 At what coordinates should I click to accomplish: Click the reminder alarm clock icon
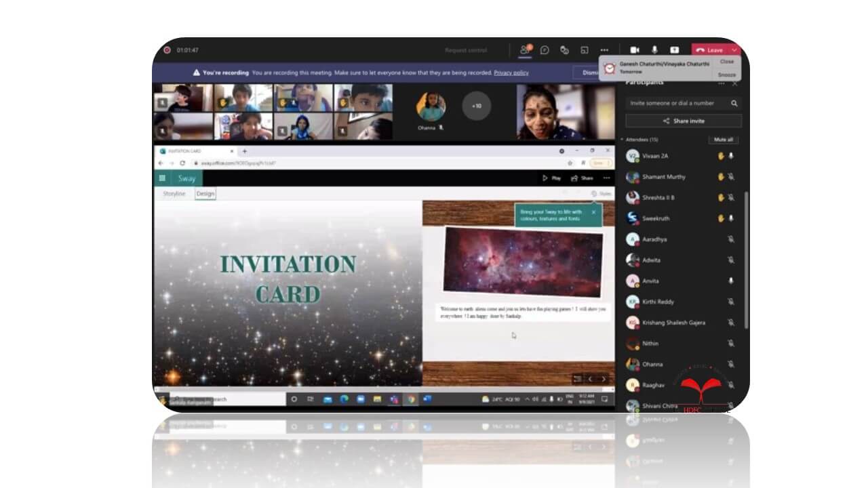coord(610,68)
